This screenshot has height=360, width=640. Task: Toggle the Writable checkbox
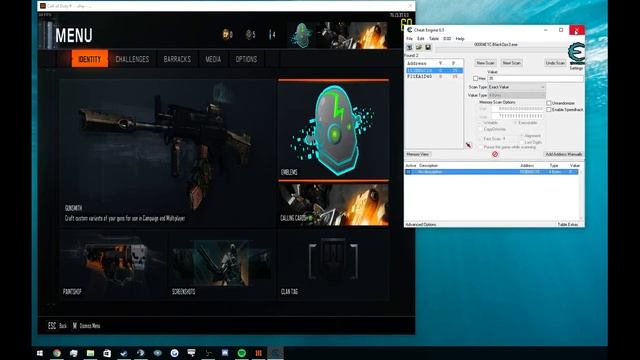(481, 123)
